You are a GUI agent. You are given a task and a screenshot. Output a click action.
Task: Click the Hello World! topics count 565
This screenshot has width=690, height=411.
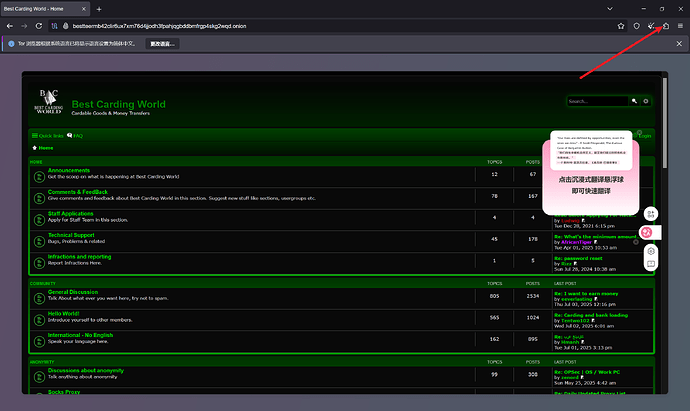point(494,318)
